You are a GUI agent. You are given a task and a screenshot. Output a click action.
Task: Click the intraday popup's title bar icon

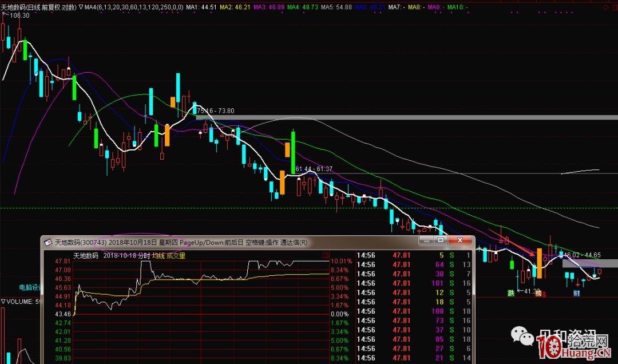tap(48, 242)
